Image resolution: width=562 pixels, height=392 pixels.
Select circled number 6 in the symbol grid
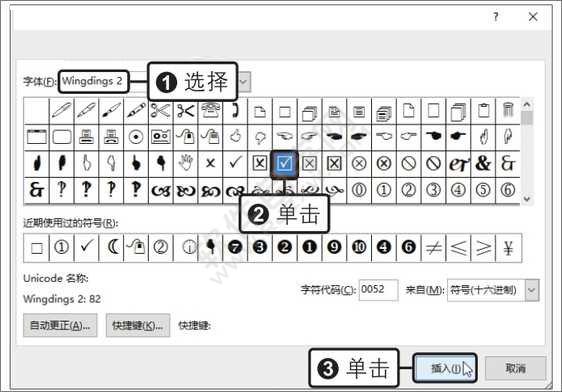(508, 190)
